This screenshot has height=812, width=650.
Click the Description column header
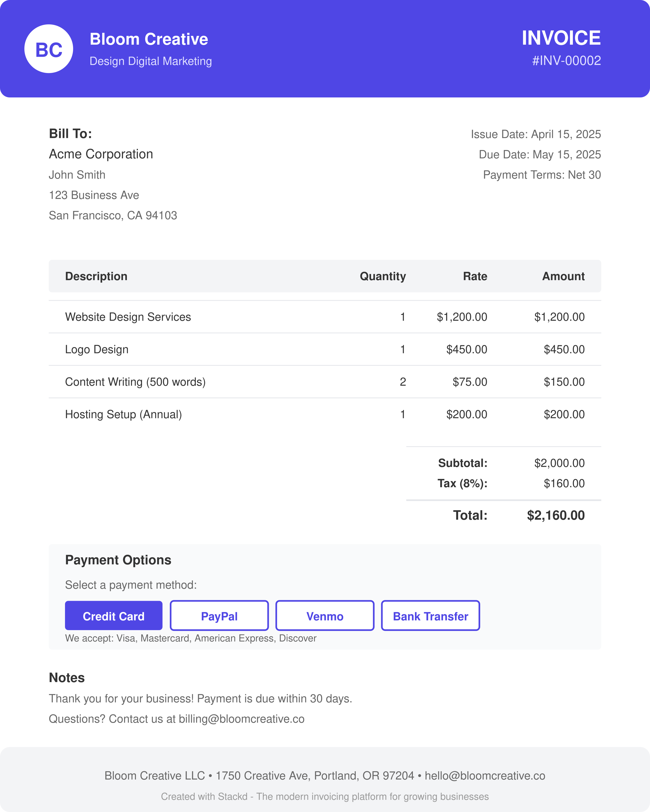coord(96,276)
